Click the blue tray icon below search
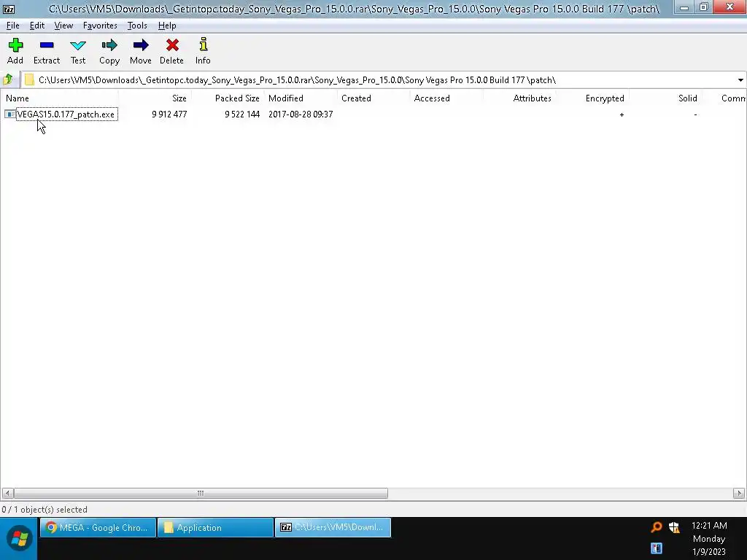 tap(657, 548)
